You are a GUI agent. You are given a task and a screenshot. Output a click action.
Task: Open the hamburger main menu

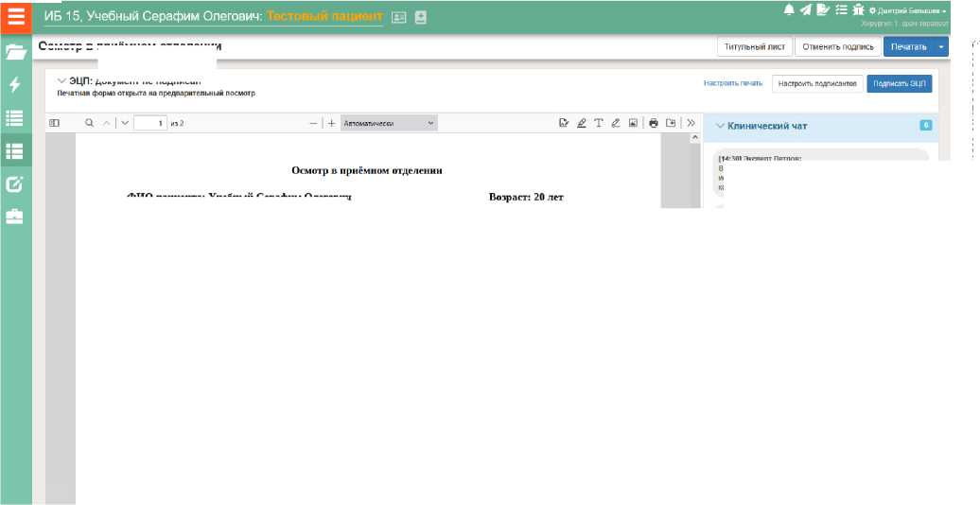tap(16, 16)
